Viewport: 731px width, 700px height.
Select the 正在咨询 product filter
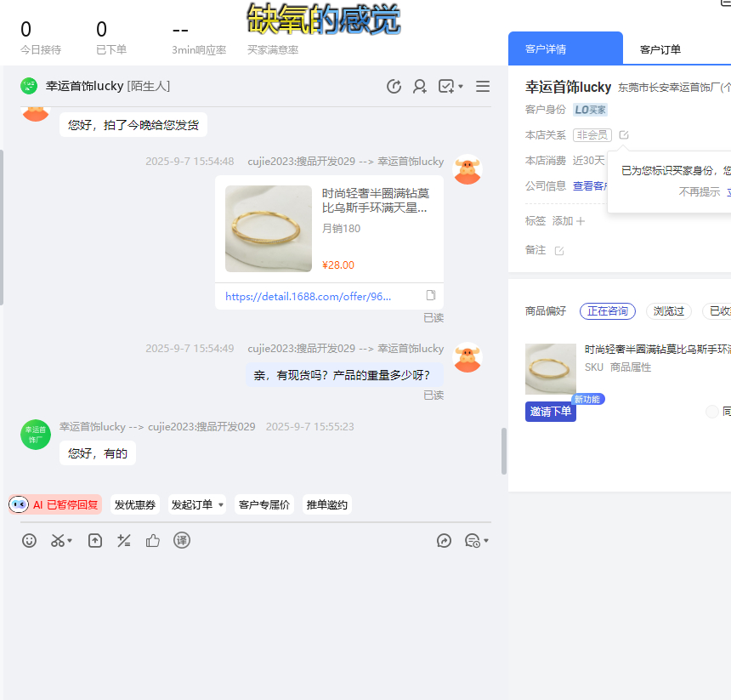click(607, 311)
